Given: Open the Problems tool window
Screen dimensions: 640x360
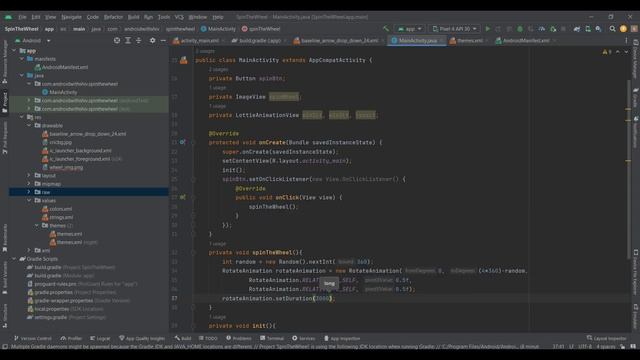Looking at the screenshot, I should pos(239,338).
